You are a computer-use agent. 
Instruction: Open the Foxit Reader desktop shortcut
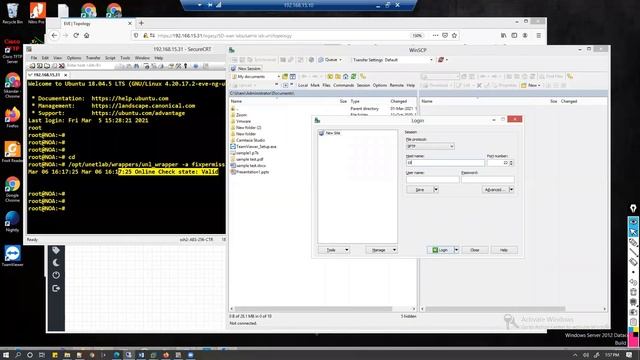[12, 152]
